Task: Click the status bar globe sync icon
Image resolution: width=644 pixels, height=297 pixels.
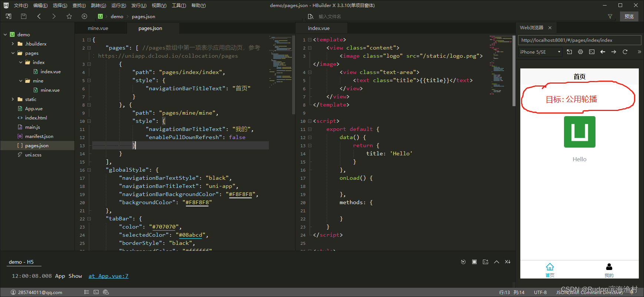Action: (x=106, y=292)
